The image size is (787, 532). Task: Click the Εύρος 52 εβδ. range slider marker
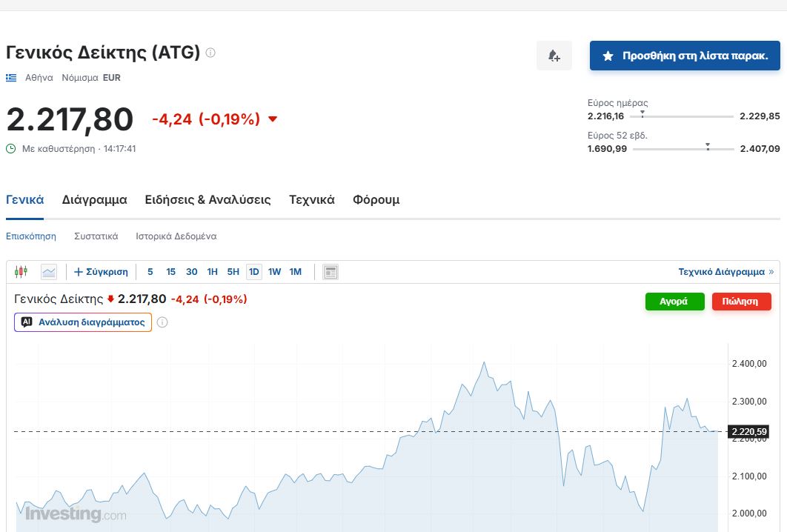click(x=708, y=146)
